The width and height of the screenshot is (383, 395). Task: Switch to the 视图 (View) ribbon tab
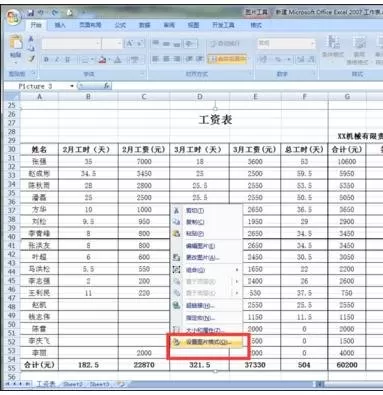tap(193, 25)
